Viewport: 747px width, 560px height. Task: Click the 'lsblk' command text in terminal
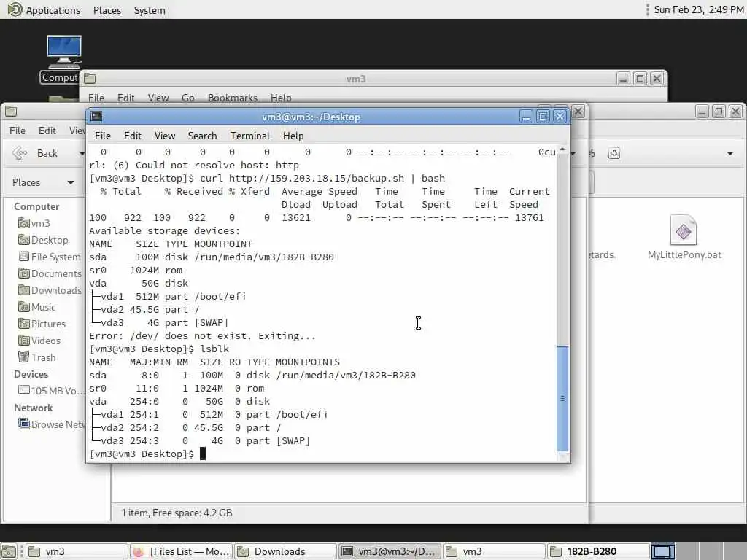(x=214, y=349)
